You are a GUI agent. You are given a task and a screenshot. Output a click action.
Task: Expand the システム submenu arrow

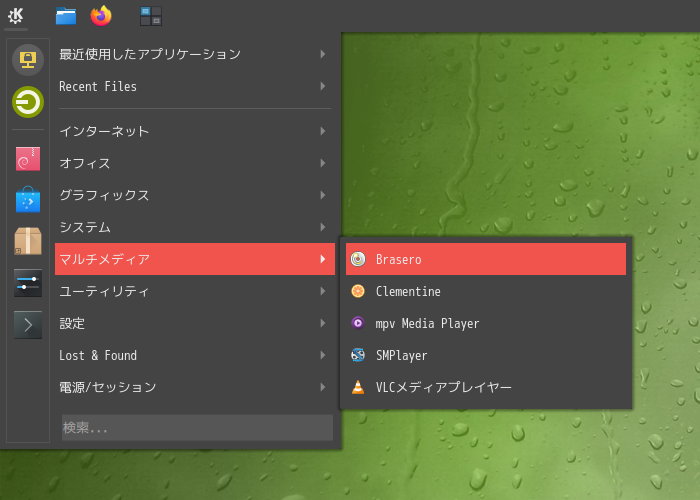[323, 227]
